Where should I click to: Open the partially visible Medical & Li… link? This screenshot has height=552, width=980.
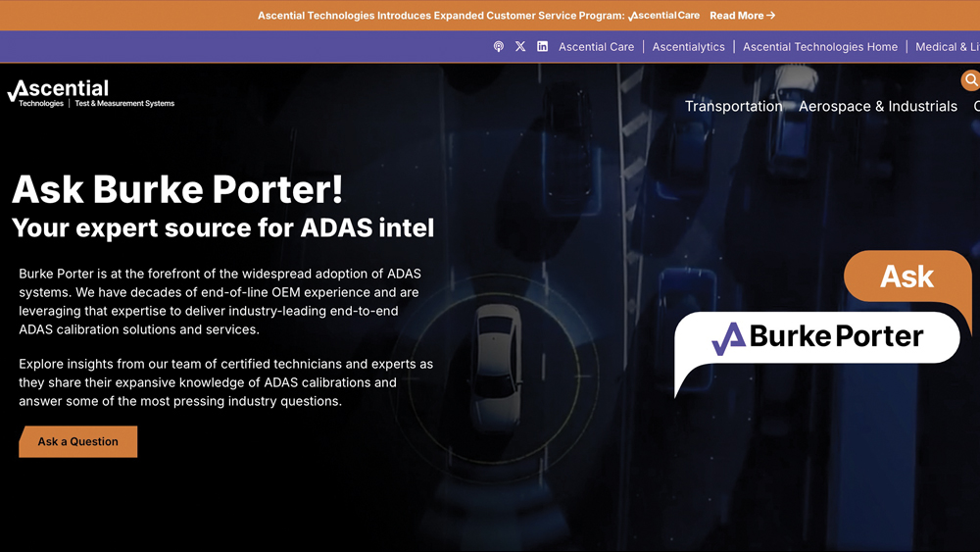pos(948,47)
